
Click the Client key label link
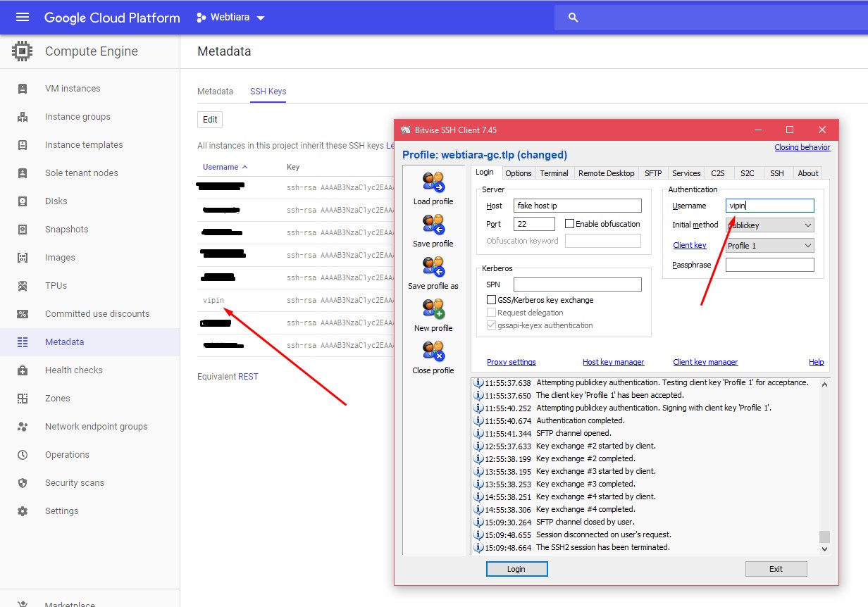(x=690, y=245)
